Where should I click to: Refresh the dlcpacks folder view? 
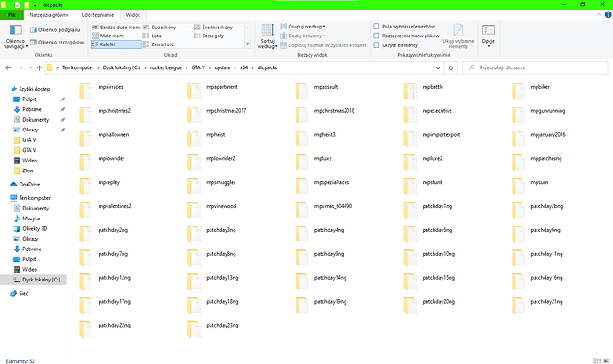point(450,68)
